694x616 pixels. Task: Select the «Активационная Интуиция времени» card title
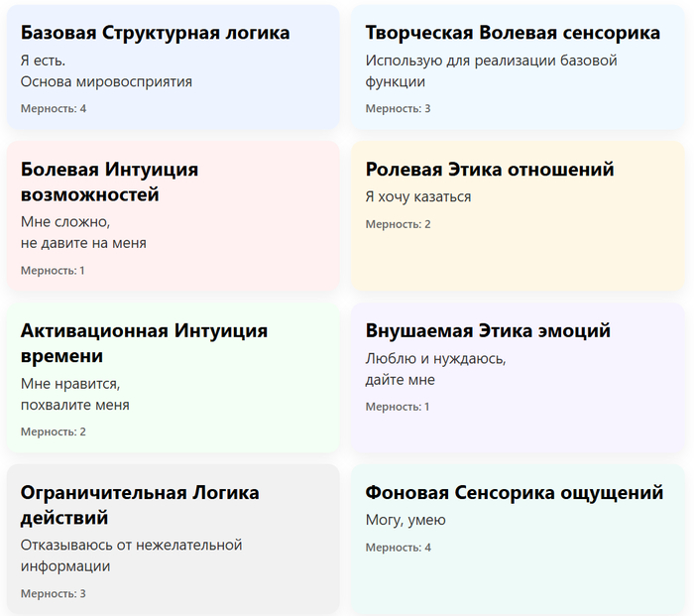click(x=144, y=343)
